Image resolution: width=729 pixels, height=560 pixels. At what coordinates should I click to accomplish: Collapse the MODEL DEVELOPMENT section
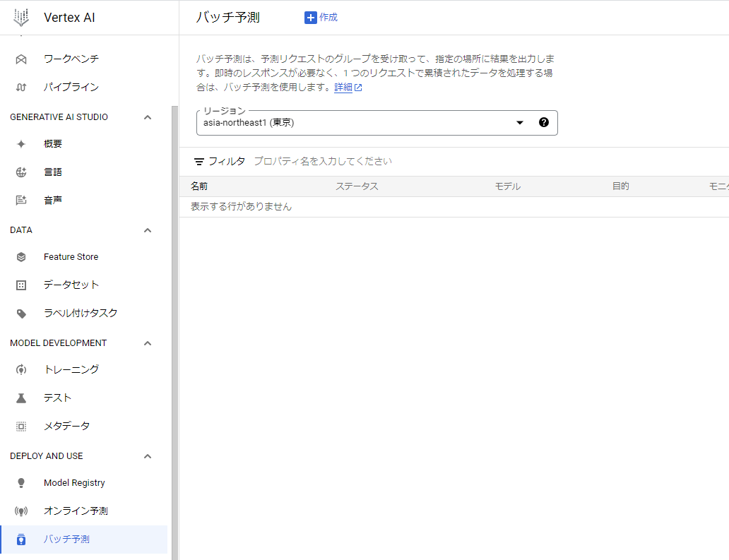pos(148,343)
